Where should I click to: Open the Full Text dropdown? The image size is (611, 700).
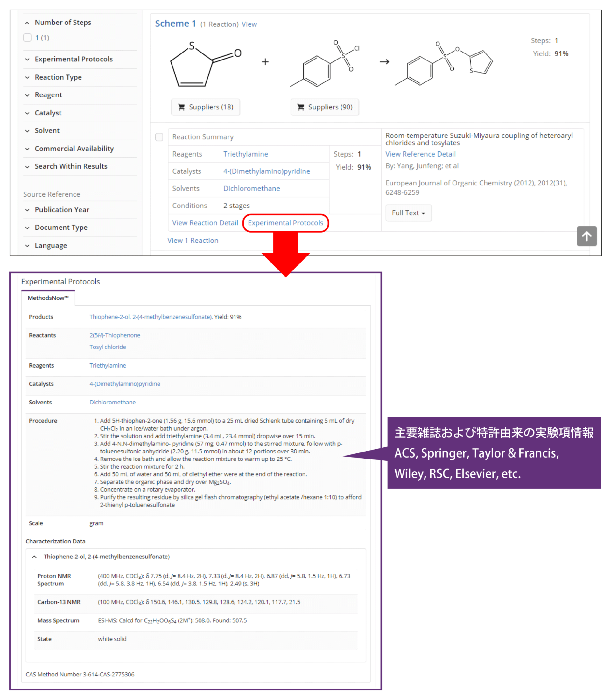click(408, 213)
